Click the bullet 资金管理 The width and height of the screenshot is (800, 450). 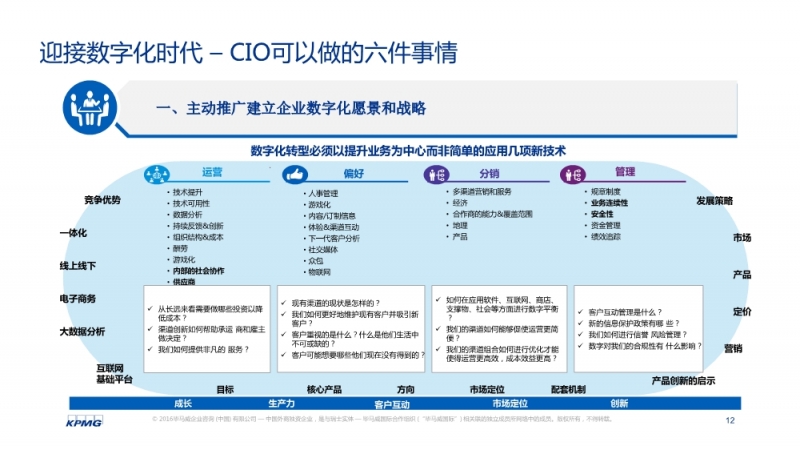tap(606, 226)
